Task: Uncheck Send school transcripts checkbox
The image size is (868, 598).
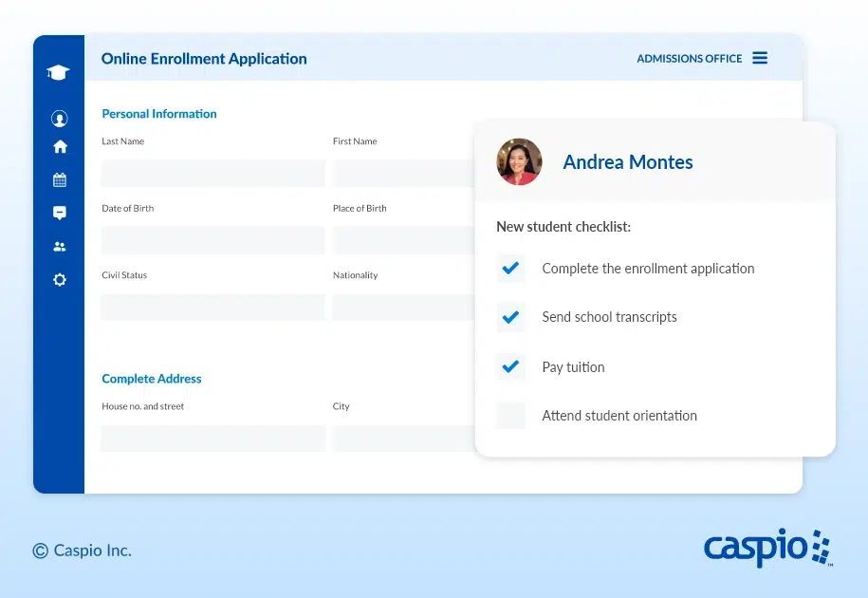Action: [x=510, y=317]
